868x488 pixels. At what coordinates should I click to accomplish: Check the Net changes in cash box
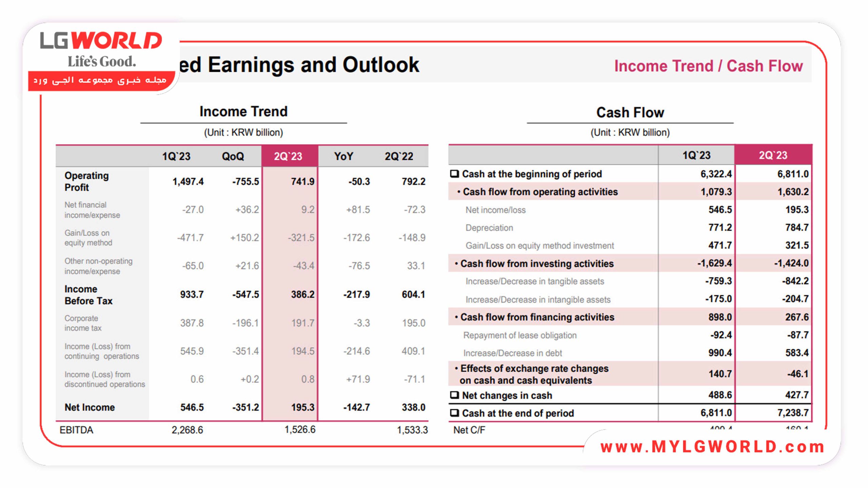(454, 395)
